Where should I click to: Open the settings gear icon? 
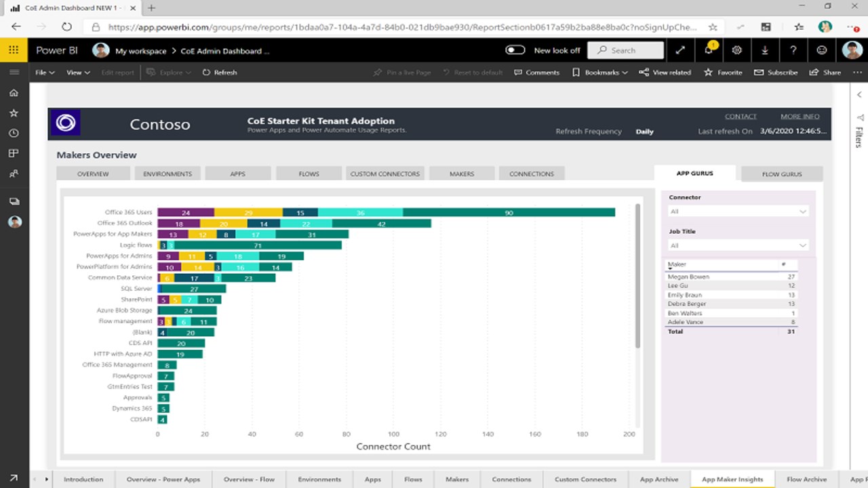737,50
